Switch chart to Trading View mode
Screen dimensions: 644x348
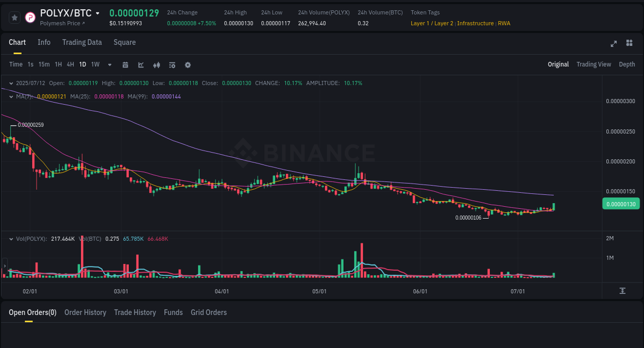pyautogui.click(x=594, y=64)
